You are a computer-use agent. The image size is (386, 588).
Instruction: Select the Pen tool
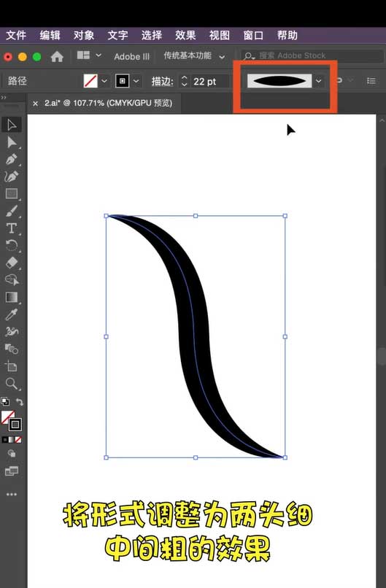tap(11, 159)
